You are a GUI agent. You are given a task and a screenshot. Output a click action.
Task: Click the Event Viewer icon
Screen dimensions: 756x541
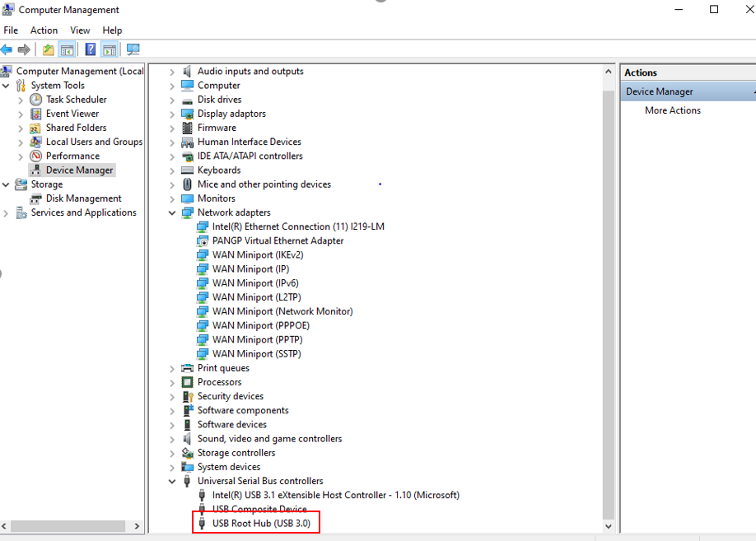(x=35, y=114)
